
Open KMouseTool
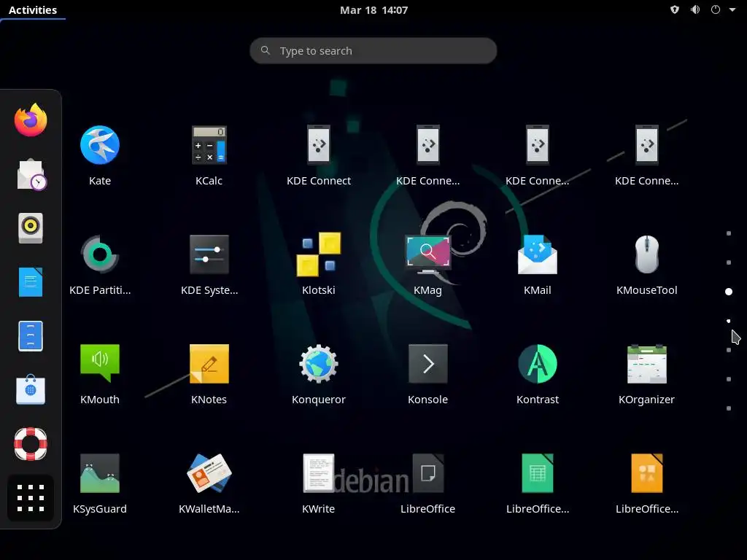point(647,254)
